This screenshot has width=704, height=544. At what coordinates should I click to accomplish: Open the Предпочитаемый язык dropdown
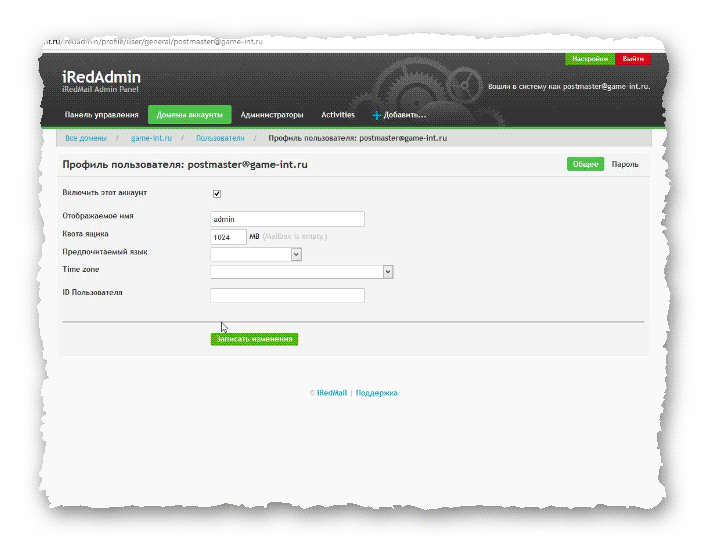(x=256, y=254)
